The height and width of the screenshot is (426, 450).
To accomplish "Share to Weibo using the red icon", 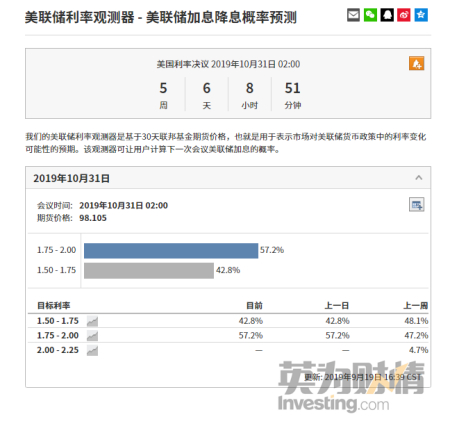I will 404,15.
